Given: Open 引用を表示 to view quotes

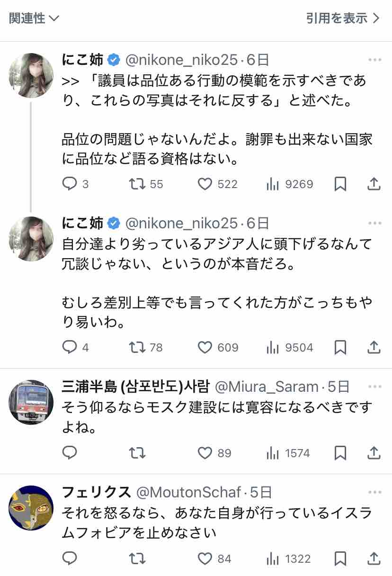Looking at the screenshot, I should 343,18.
